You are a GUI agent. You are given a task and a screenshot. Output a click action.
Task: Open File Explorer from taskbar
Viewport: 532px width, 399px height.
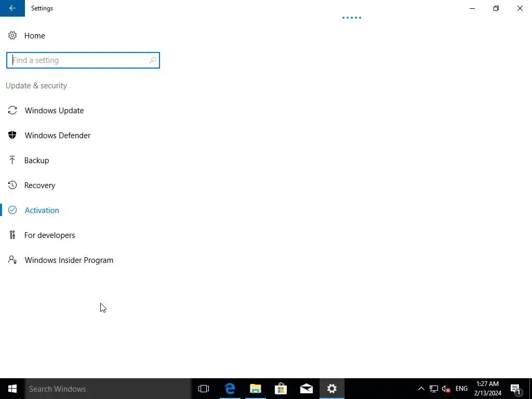pos(255,389)
